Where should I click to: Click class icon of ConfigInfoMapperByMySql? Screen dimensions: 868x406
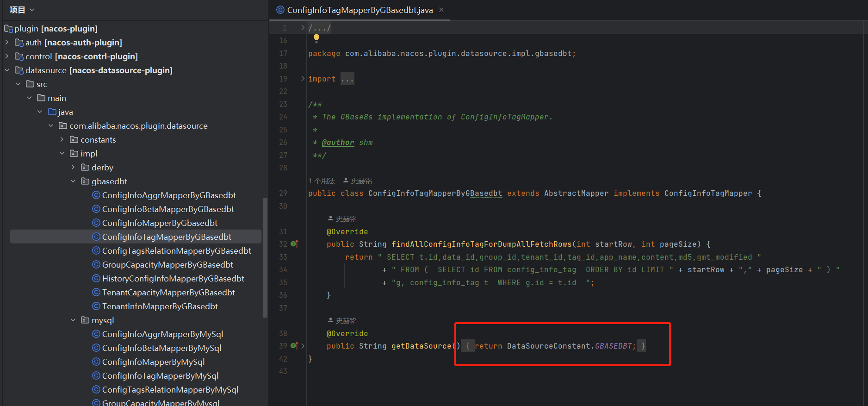point(96,362)
